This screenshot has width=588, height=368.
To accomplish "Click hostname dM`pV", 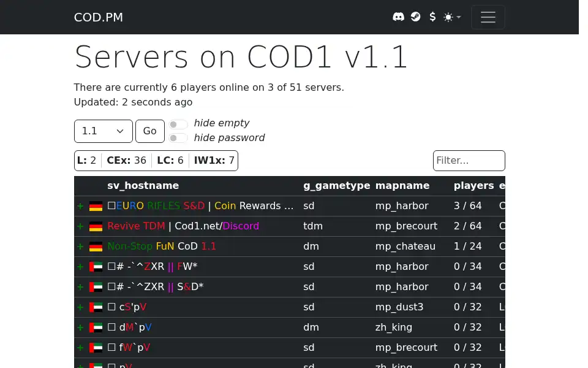I will [129, 328].
